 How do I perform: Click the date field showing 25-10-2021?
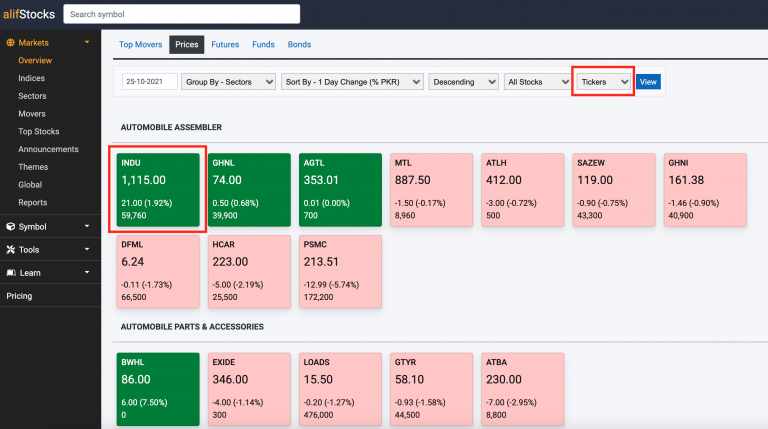tap(149, 82)
